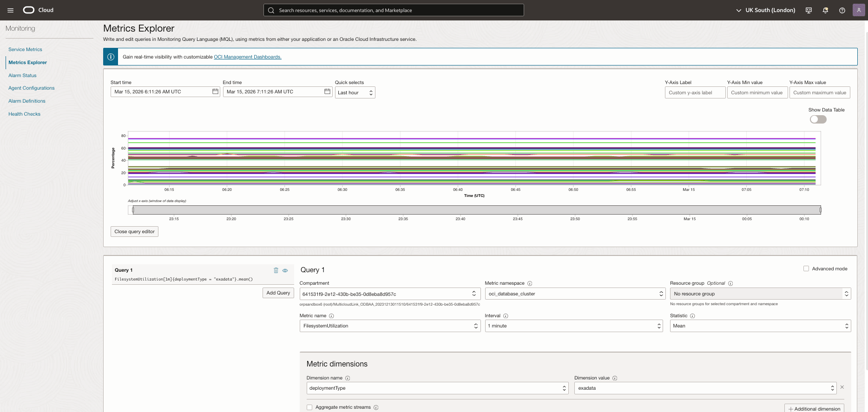Click the End time input field
Image resolution: width=868 pixels, height=412 pixels.
(277, 92)
